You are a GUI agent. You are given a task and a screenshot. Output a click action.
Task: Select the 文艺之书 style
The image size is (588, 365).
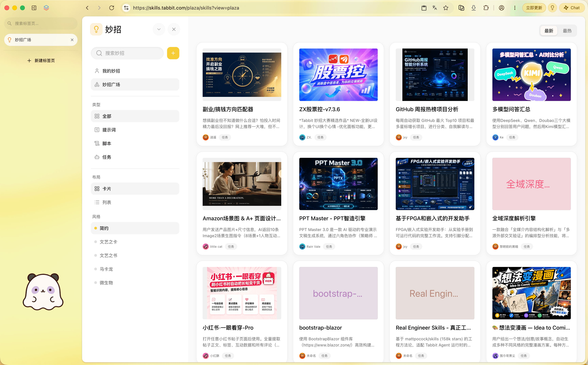pos(135,255)
